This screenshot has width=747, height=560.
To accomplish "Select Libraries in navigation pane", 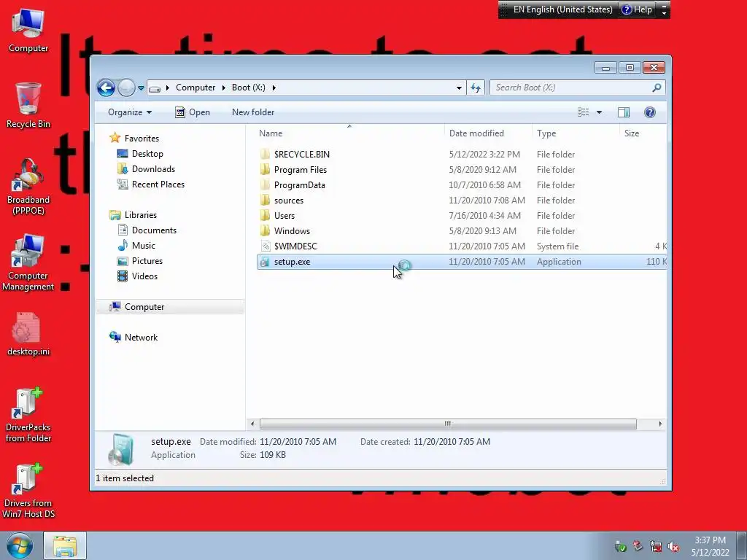I will 141,215.
